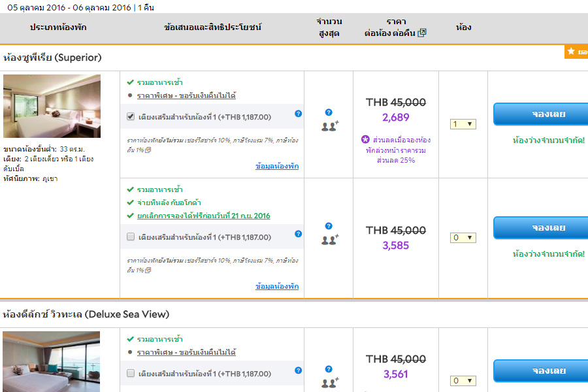Open the Superior room photo thumbnail
This screenshot has width=588, height=392.
52,106
